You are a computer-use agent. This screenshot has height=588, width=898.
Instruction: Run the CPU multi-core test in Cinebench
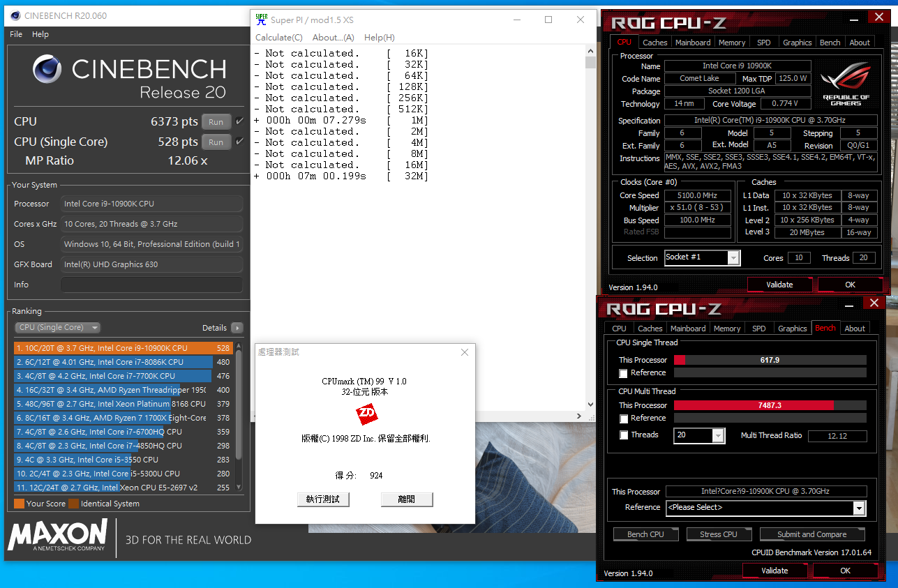pos(216,121)
